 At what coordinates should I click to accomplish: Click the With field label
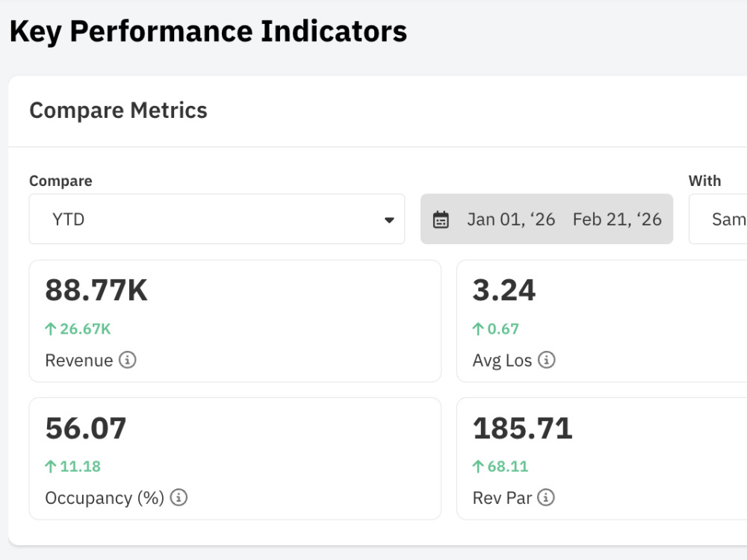tap(704, 181)
